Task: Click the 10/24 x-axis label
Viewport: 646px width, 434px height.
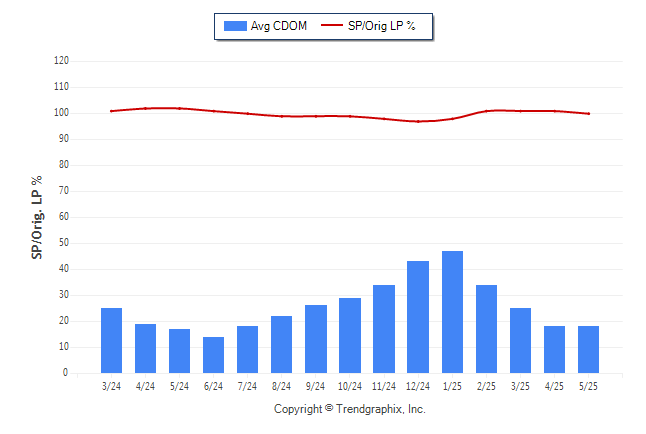Action: click(350, 386)
